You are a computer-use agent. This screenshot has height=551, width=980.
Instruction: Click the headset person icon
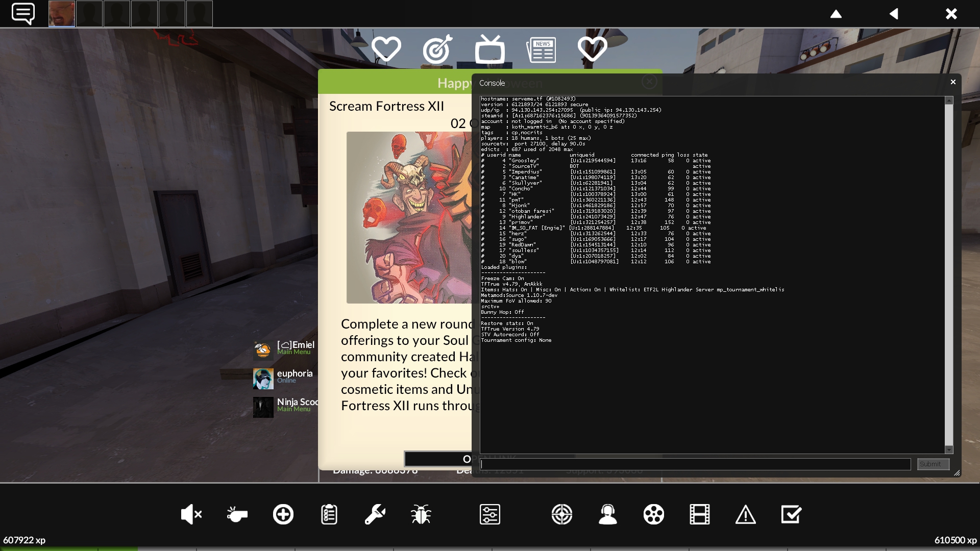608,514
